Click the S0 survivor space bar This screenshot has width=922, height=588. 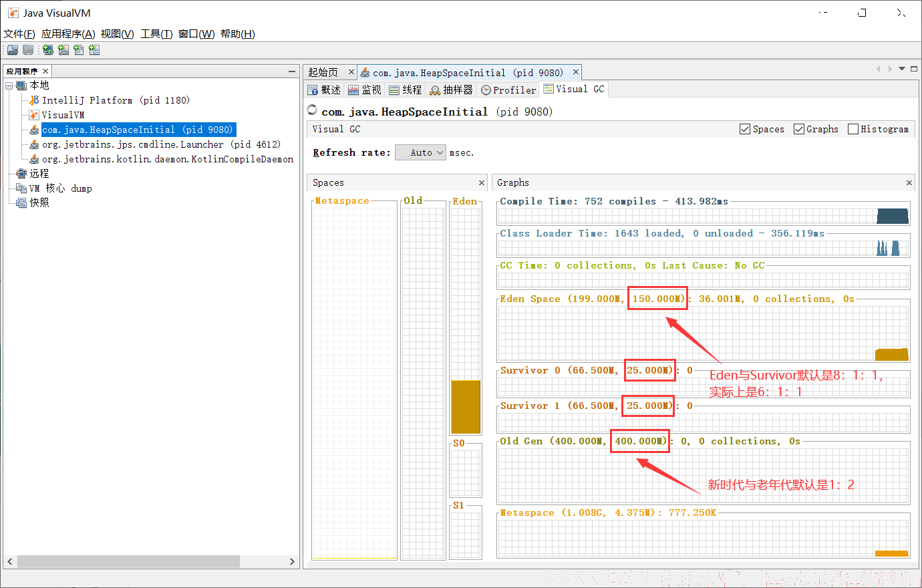466,472
